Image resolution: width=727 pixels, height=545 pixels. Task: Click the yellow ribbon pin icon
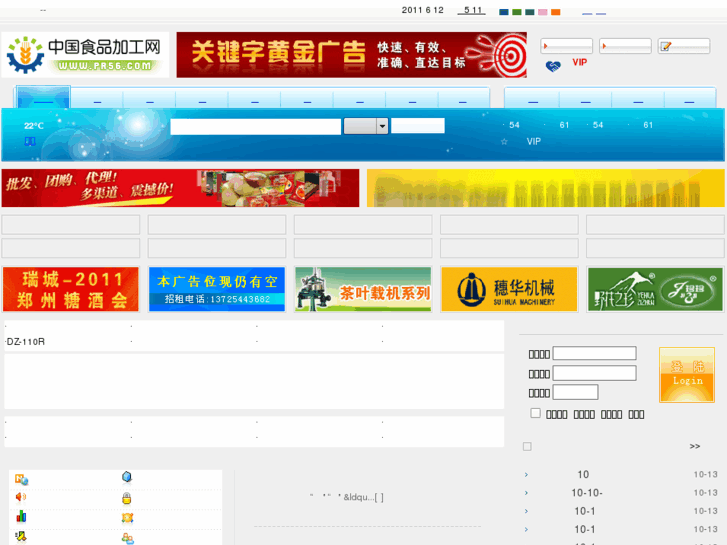(21, 537)
